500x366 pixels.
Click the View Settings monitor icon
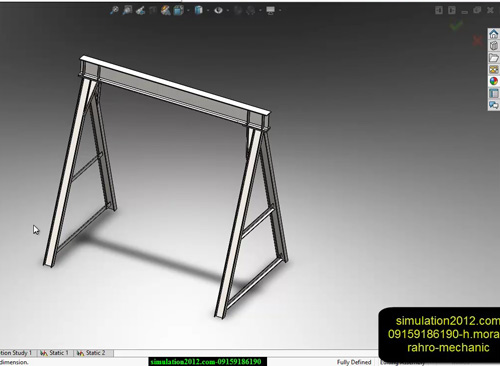click(270, 10)
